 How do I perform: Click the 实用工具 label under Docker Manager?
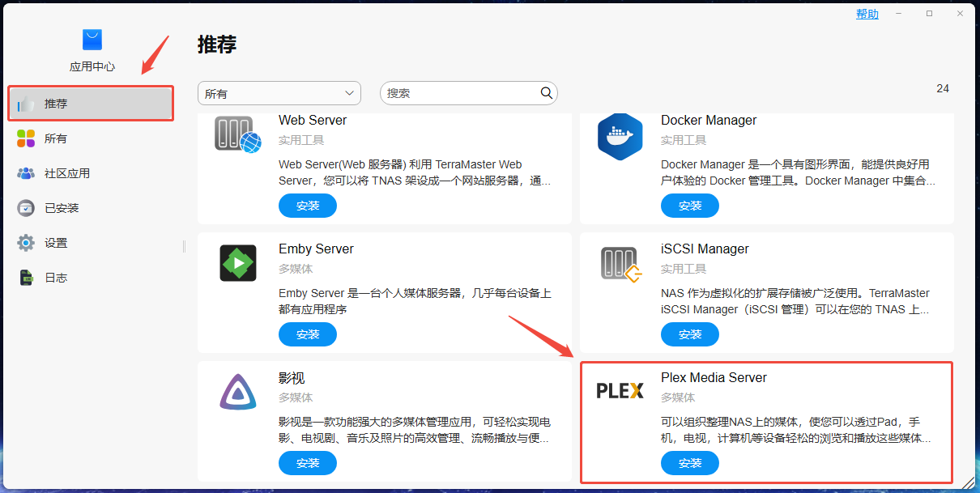(x=684, y=140)
